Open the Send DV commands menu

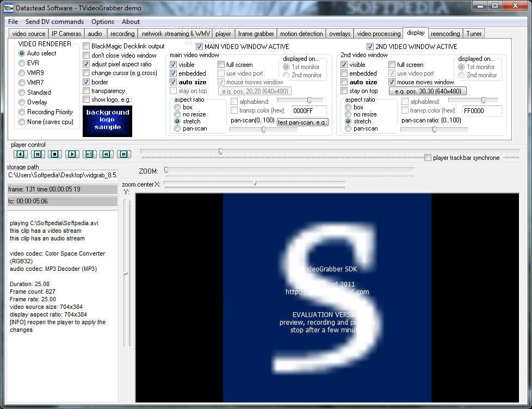(x=54, y=22)
